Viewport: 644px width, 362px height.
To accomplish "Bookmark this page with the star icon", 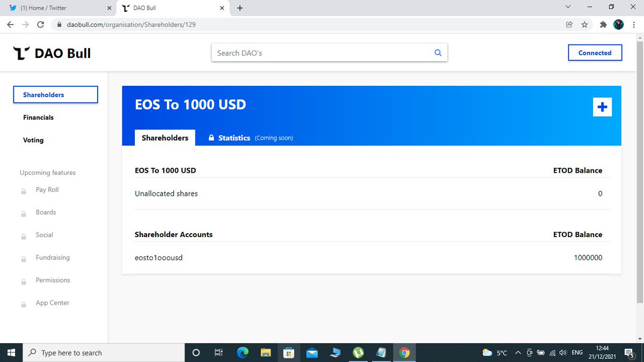I will pyautogui.click(x=584, y=25).
